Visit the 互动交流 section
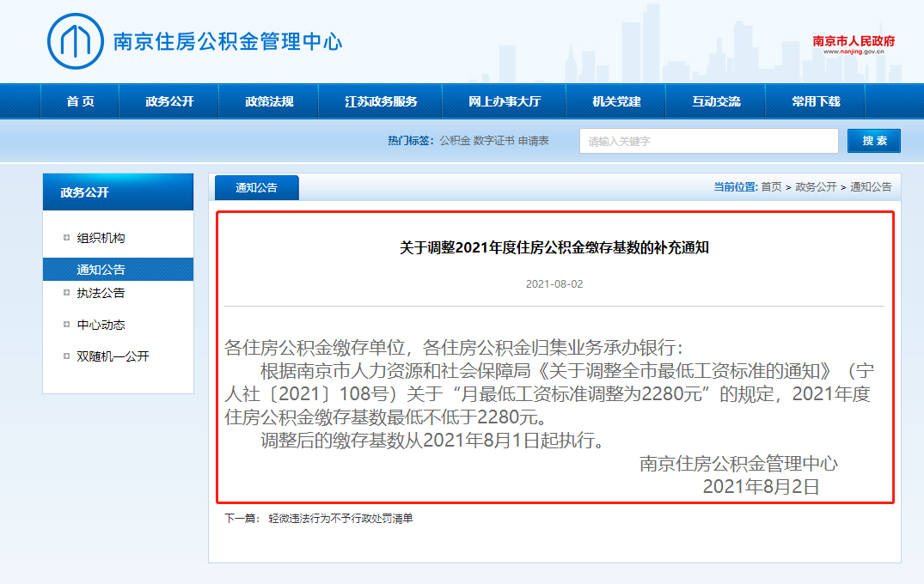The width and height of the screenshot is (924, 584). pos(716,101)
